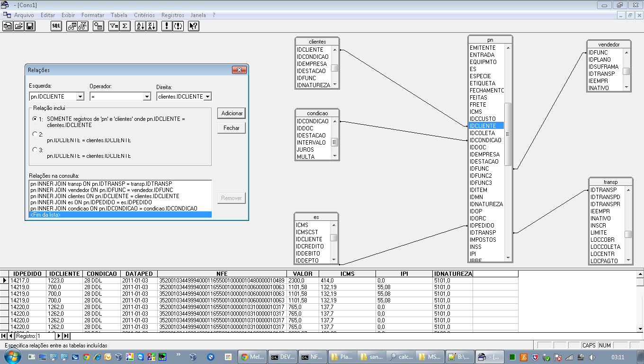Save the query using the floppy disk icon

30,26
